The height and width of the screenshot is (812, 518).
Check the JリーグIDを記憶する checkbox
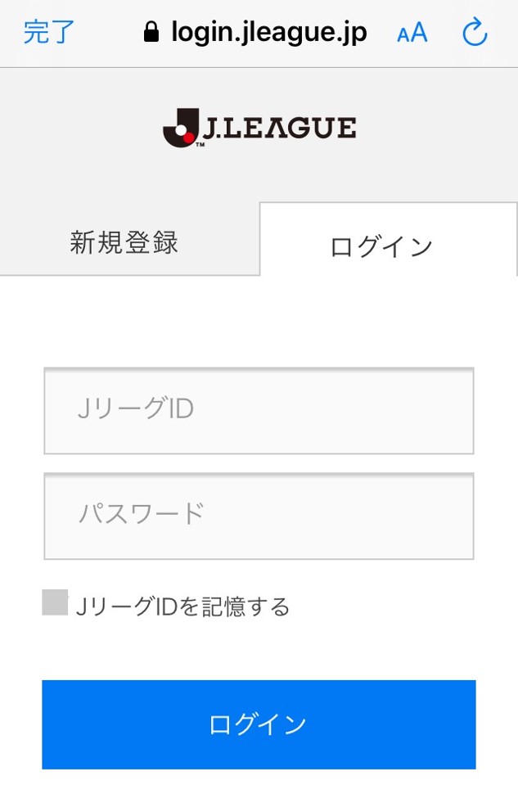55,602
